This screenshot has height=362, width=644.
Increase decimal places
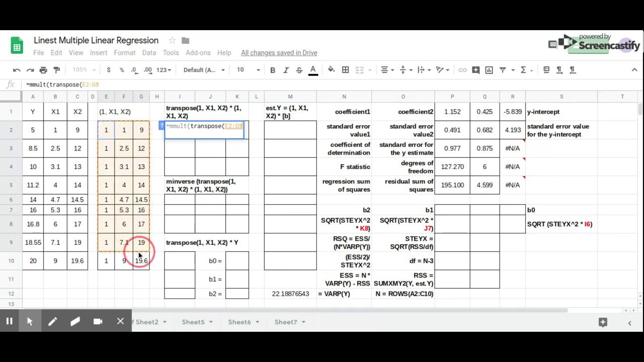point(148,70)
